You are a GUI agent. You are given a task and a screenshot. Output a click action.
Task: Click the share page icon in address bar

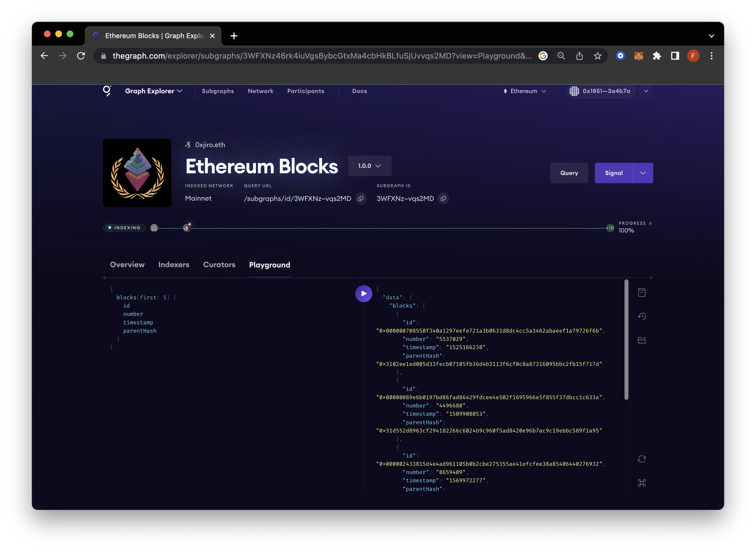[x=580, y=56]
